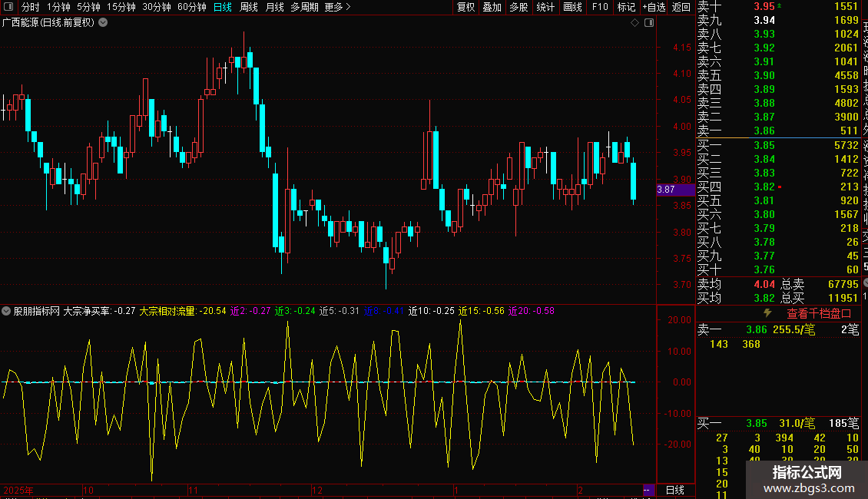Click the 近10: -0.25 indicator label
This screenshot has height=499, width=868.
(431, 311)
